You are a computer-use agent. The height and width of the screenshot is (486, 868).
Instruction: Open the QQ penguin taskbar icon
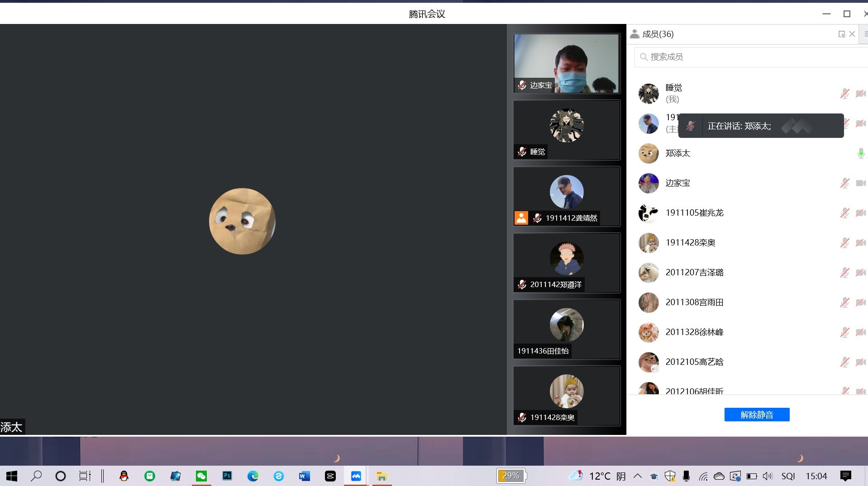pyautogui.click(x=124, y=476)
